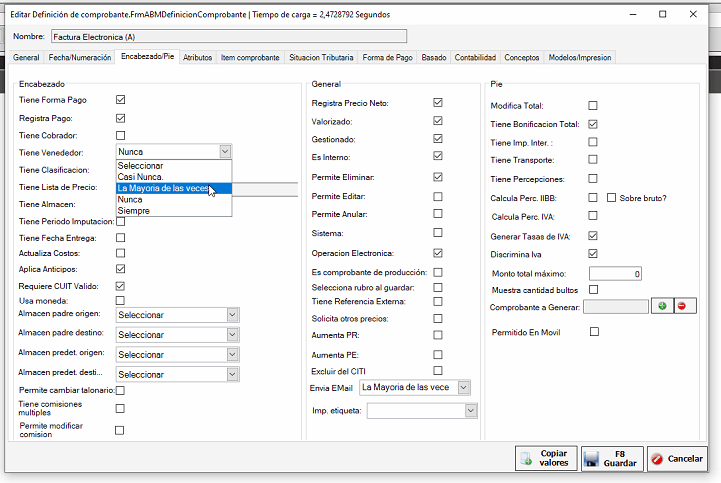The width and height of the screenshot is (721, 483).
Task: Click the F8 Guardar save button
Action: (611, 458)
